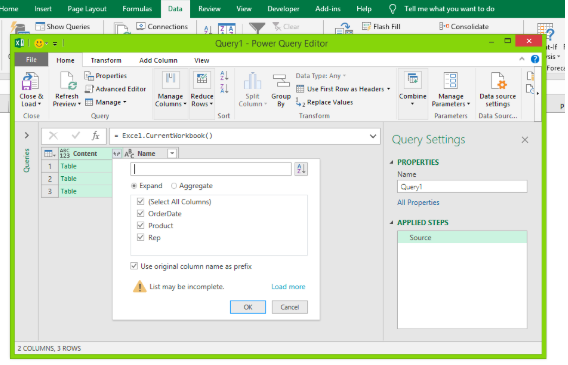Click Replace Values
Viewport: 568px width, 365px height.
[x=325, y=102]
